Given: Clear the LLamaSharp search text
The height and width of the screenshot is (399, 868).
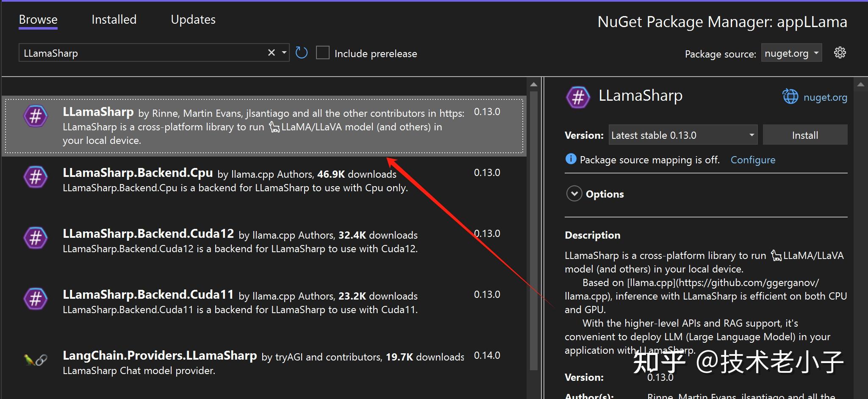Looking at the screenshot, I should pyautogui.click(x=272, y=52).
